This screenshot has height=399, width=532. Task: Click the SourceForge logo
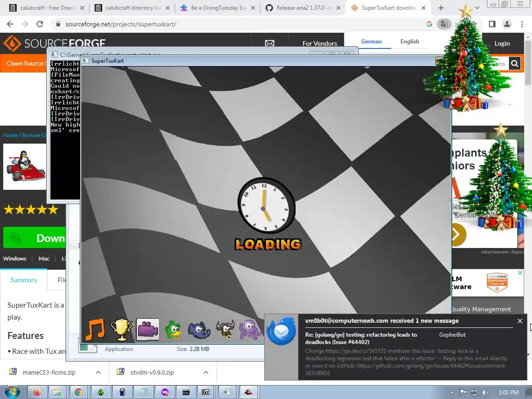(54, 43)
